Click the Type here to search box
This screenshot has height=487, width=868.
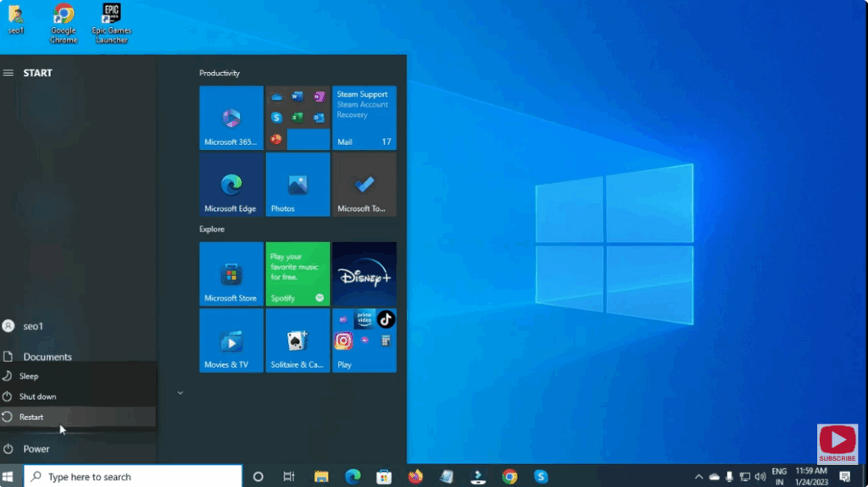133,477
